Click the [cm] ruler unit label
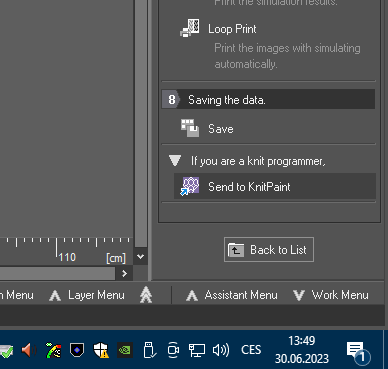The height and width of the screenshot is (369, 388). tap(116, 258)
